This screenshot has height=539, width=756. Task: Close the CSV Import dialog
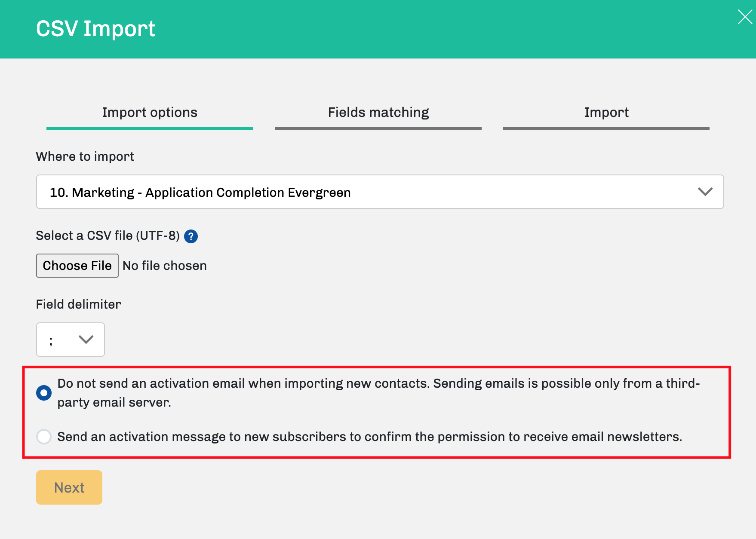click(x=745, y=17)
